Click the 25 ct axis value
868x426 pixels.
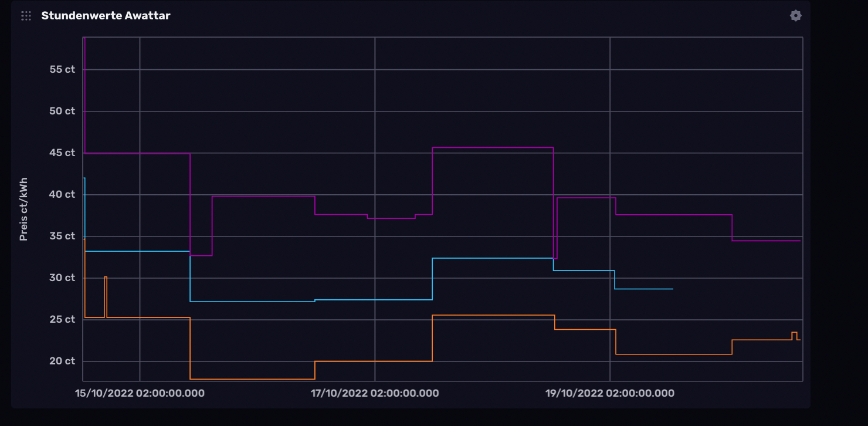(63, 319)
